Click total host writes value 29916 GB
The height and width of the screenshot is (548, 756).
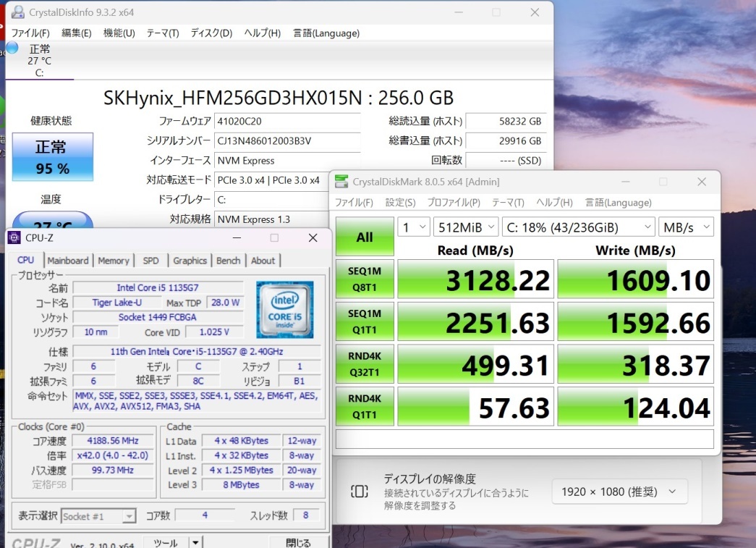coord(506,141)
